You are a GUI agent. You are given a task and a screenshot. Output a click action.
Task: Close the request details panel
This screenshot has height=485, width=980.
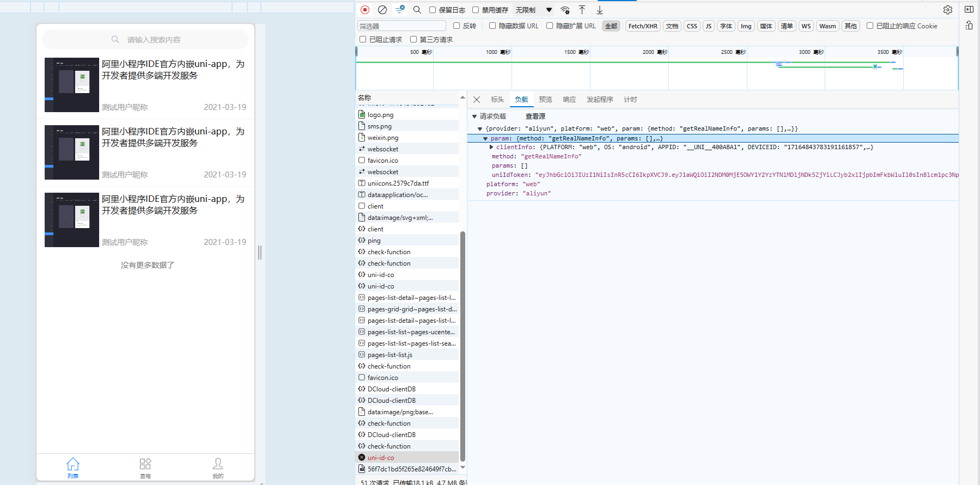coord(477,100)
